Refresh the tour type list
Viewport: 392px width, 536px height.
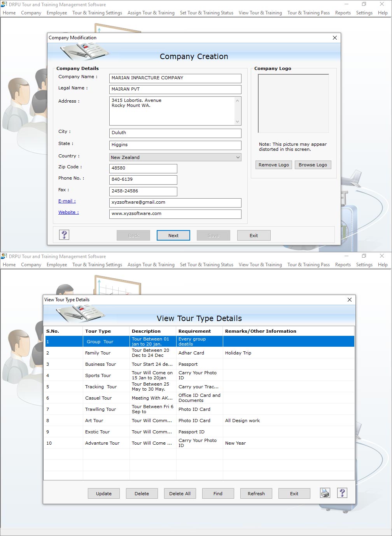(x=256, y=493)
